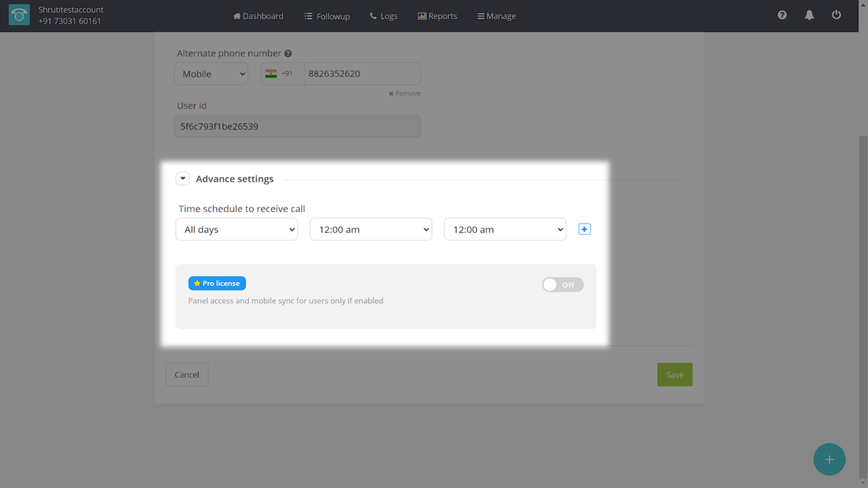Click the power logout icon

pyautogui.click(x=836, y=15)
